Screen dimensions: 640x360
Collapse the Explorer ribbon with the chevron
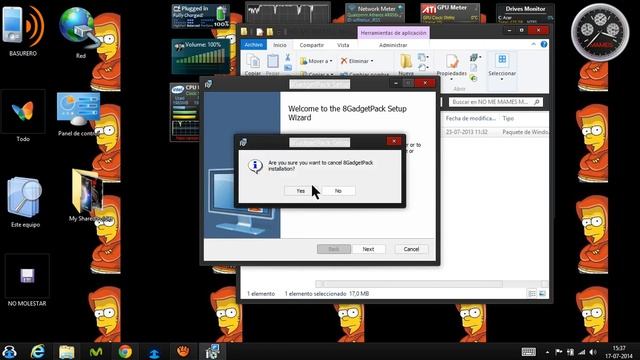(533, 44)
